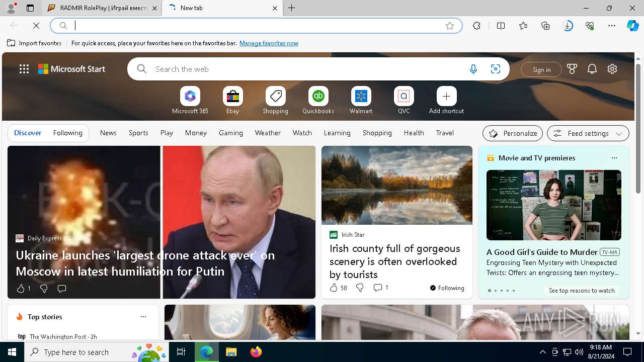
Task: Launch Firefox from the taskbar
Action: 256,352
